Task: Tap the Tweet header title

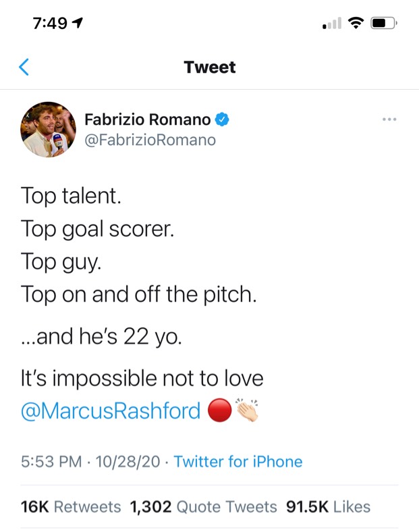Action: point(209,67)
